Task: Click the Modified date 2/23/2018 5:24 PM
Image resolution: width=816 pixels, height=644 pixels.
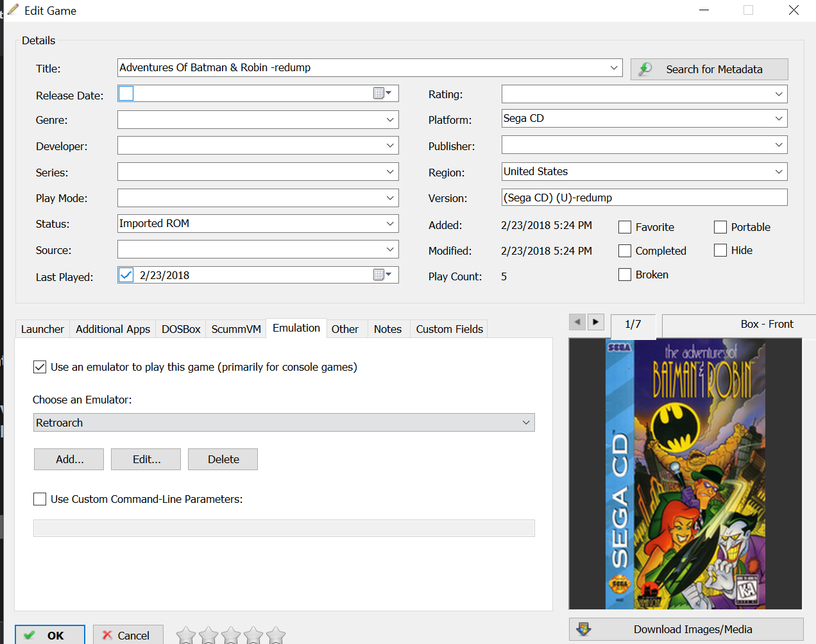Action: click(x=547, y=251)
